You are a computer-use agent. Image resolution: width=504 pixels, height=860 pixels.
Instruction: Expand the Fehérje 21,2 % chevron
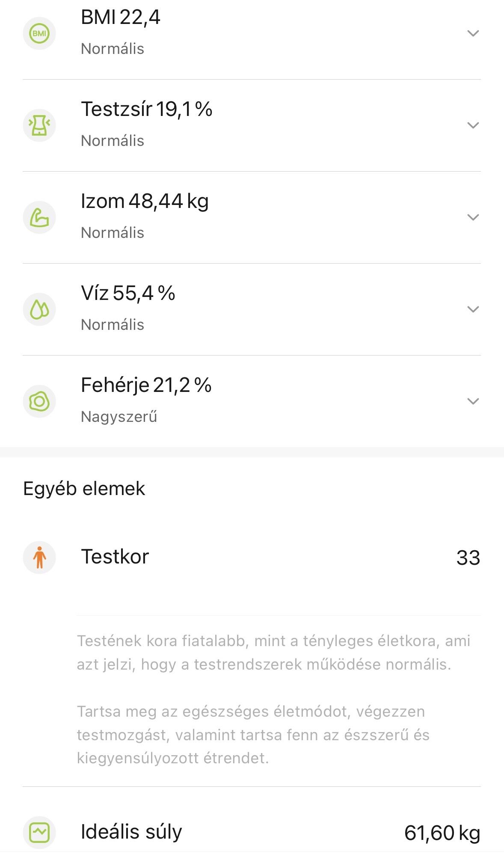(x=473, y=401)
